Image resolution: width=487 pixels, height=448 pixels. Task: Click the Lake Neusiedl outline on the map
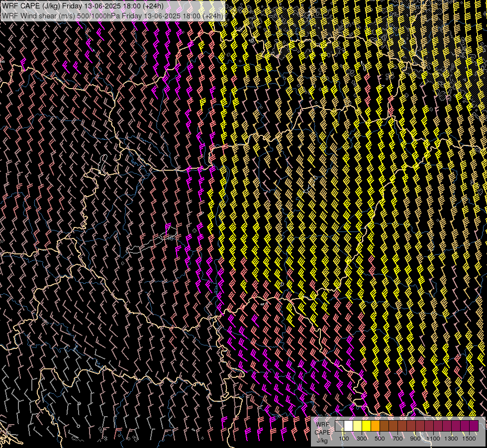(x=102, y=164)
